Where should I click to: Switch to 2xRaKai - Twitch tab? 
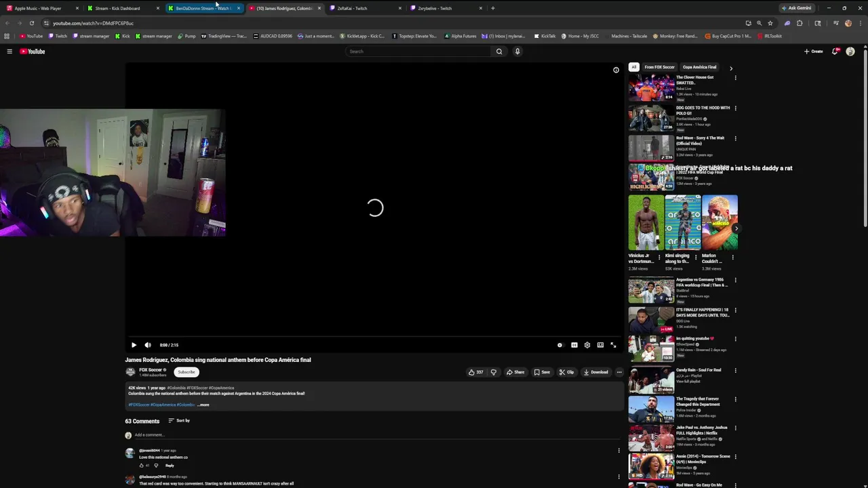pos(365,8)
